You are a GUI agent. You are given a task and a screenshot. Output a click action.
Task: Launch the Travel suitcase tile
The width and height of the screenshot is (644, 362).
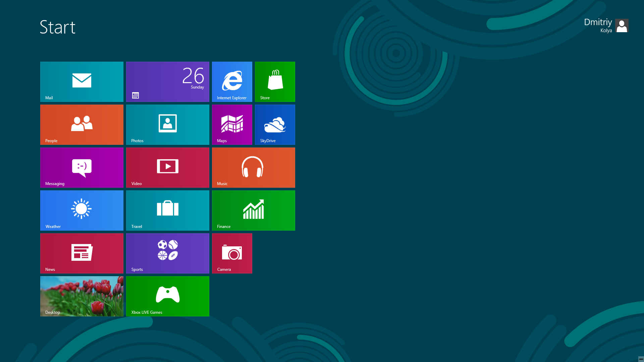[x=168, y=210]
